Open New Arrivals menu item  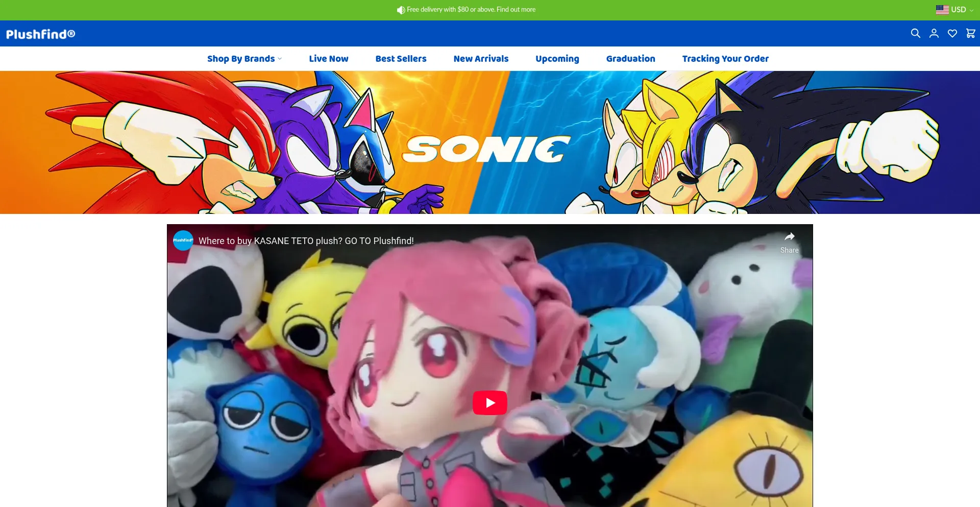(481, 59)
